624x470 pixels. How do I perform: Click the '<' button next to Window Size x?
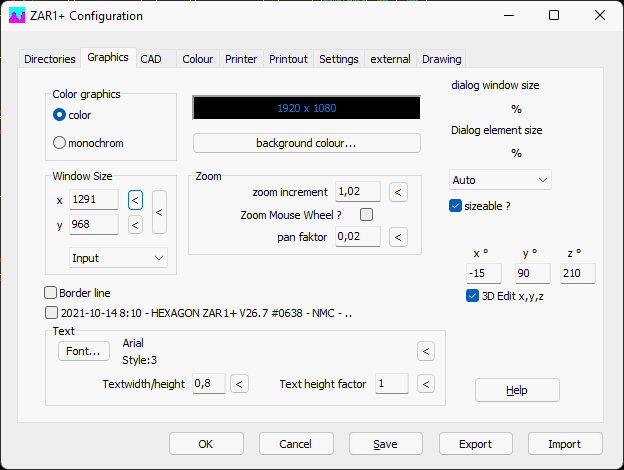click(x=136, y=200)
